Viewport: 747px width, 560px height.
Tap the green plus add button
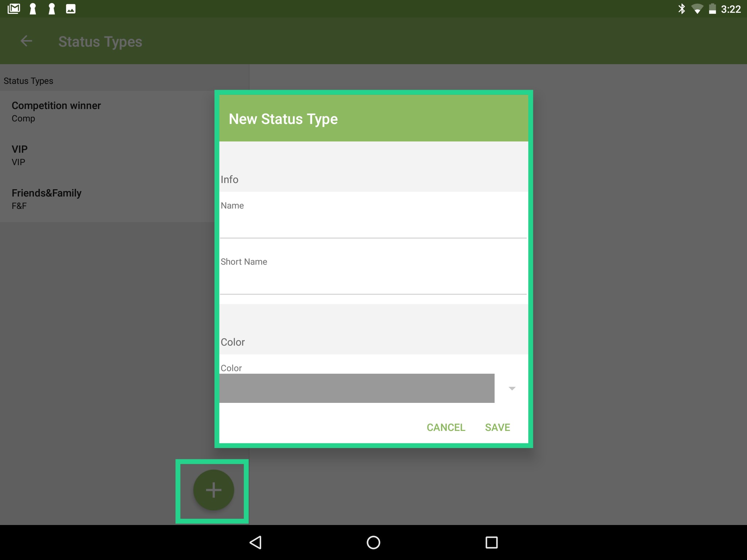click(x=213, y=490)
